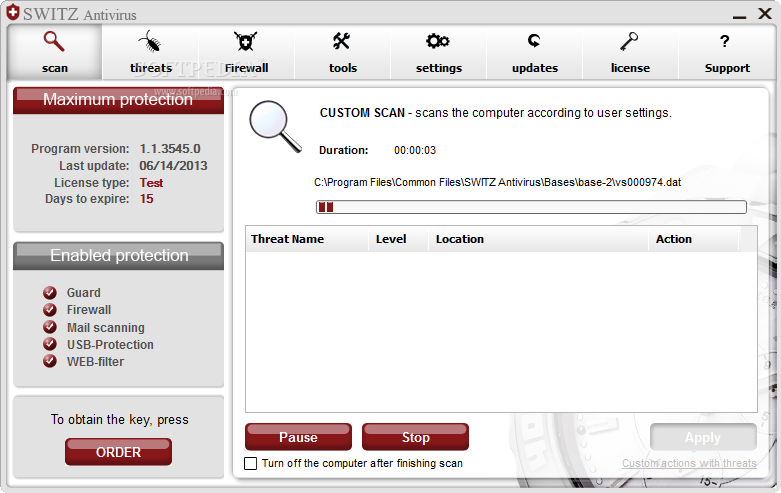Click days to expire value 15
781x493 pixels.
pos(146,199)
